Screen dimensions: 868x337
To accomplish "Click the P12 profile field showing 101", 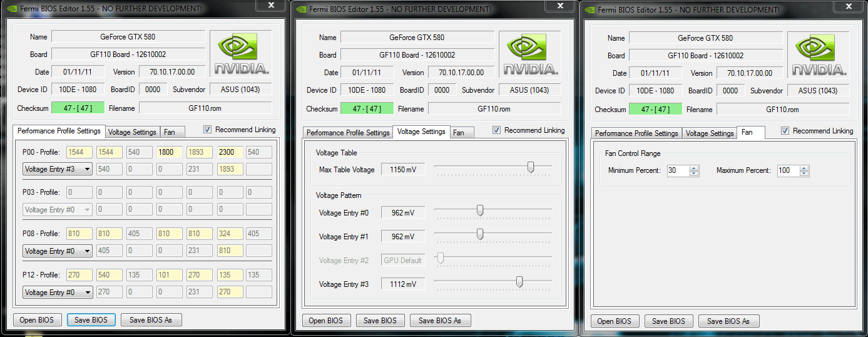I will tap(169, 275).
